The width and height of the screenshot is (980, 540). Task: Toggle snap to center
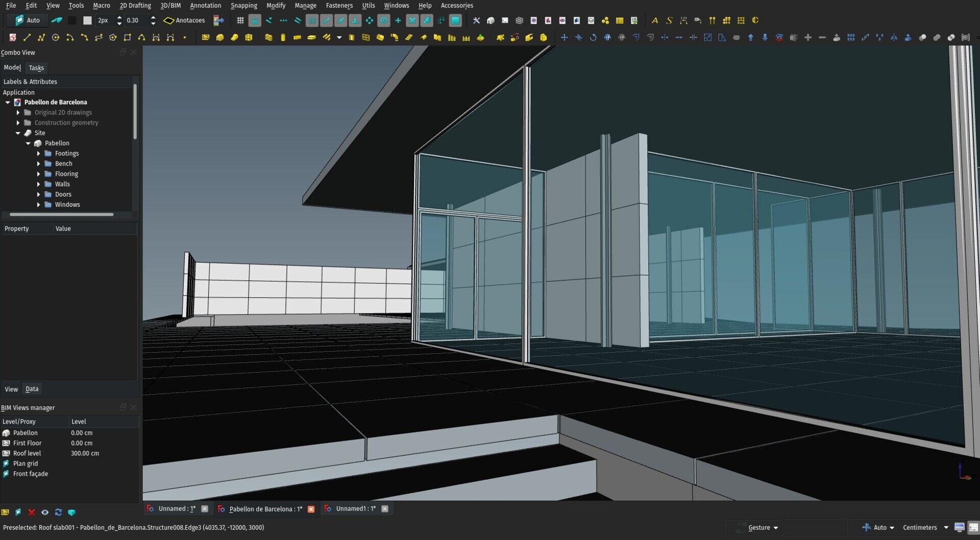point(384,20)
